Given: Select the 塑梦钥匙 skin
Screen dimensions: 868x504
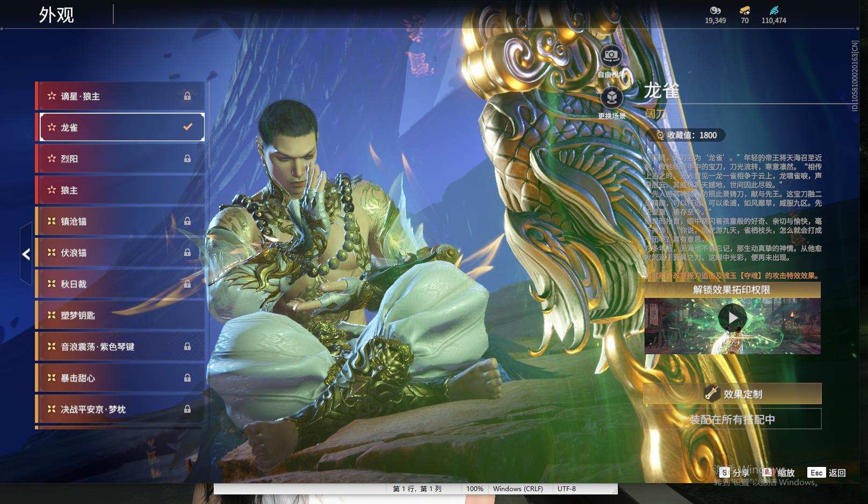Looking at the screenshot, I should [x=120, y=315].
